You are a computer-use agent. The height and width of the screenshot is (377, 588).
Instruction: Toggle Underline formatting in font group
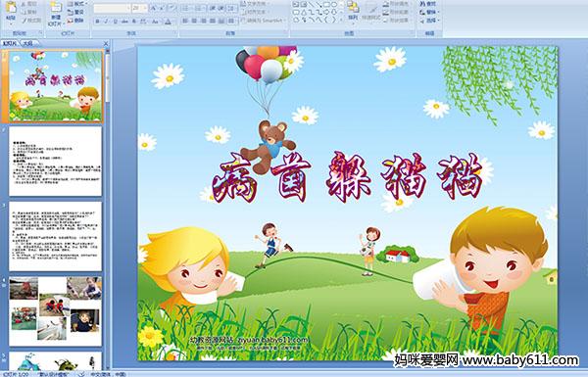tap(115, 22)
